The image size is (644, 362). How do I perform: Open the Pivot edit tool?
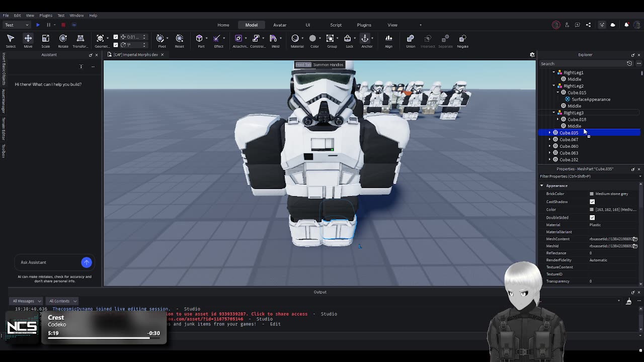click(162, 41)
